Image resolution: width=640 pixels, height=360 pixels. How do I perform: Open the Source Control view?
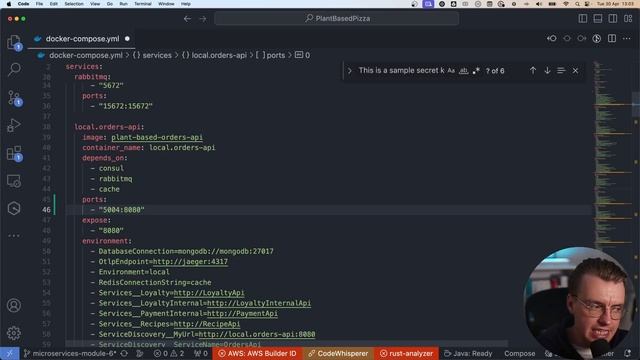tap(14, 98)
